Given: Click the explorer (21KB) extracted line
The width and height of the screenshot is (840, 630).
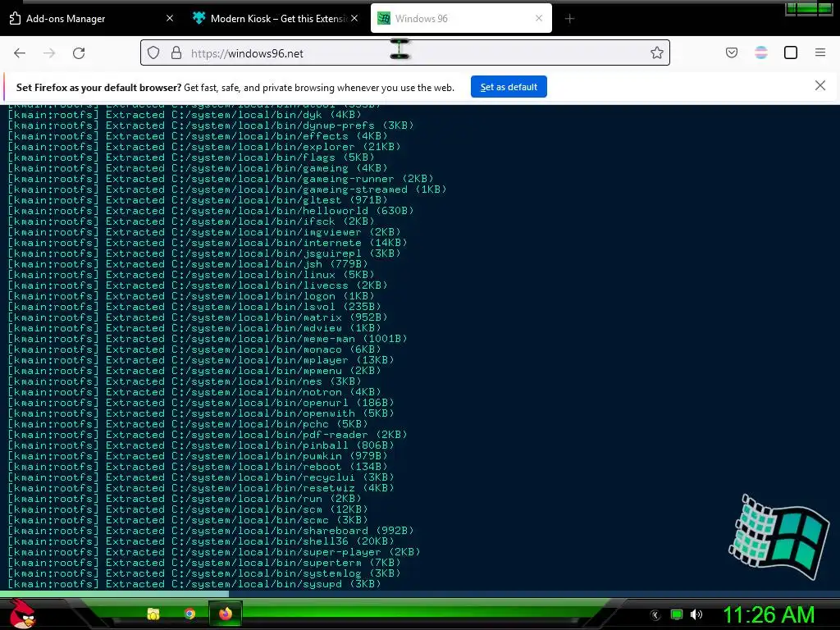Looking at the screenshot, I should click(204, 147).
